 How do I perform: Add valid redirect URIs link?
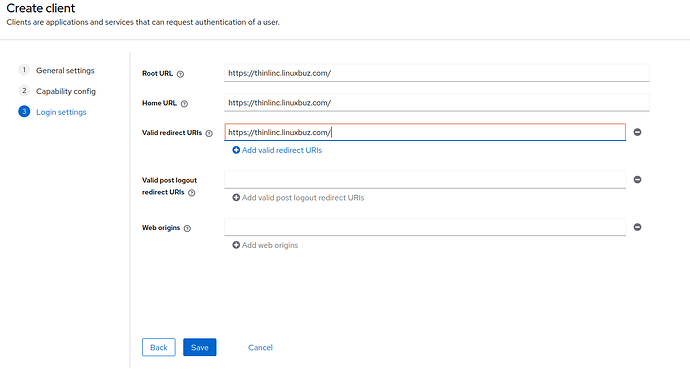pos(277,150)
